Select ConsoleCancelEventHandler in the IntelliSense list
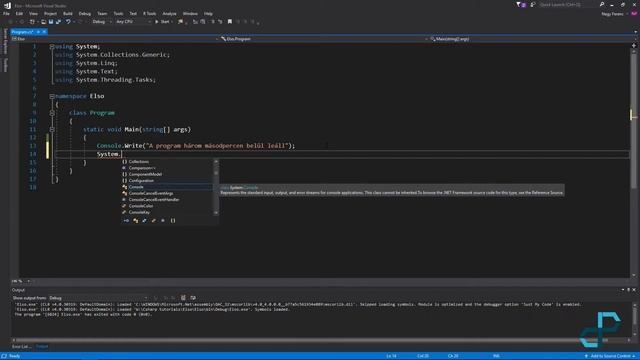The width and height of the screenshot is (640, 360). click(167, 200)
